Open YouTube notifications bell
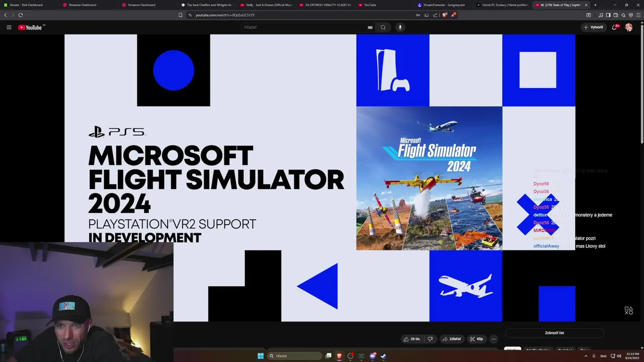The height and width of the screenshot is (362, 644). click(x=614, y=27)
